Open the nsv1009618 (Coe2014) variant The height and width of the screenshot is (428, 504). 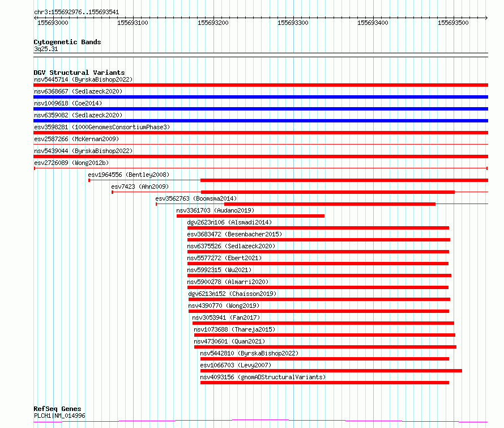coord(68,103)
